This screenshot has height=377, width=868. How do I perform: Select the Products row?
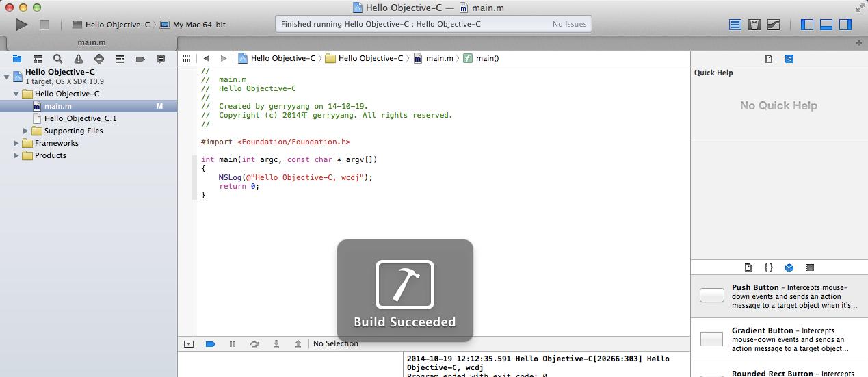tap(88, 155)
